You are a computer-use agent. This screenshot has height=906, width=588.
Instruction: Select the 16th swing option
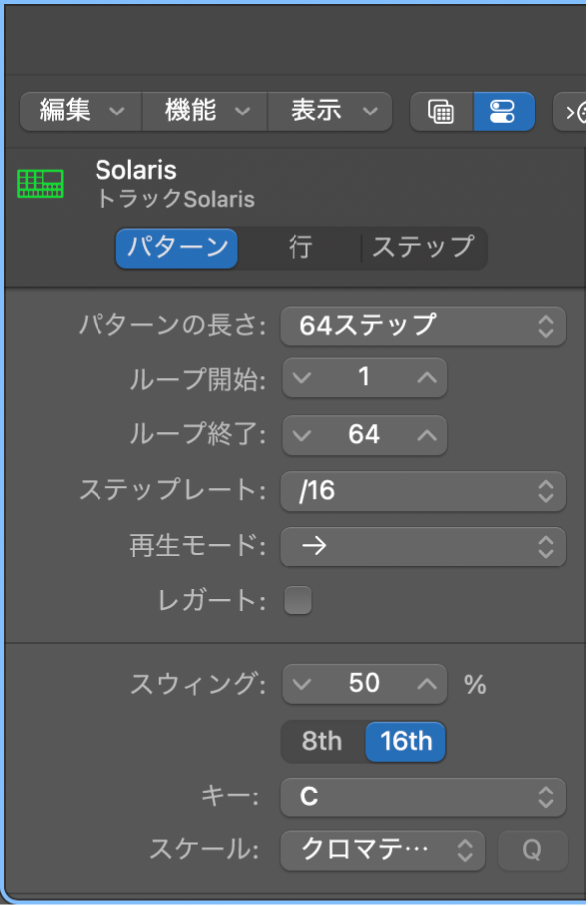[x=405, y=741]
